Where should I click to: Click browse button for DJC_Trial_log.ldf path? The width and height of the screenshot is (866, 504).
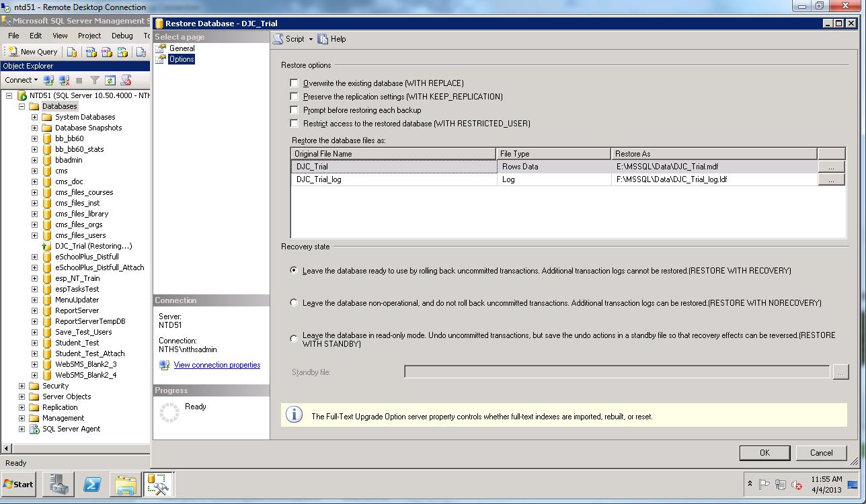pyautogui.click(x=831, y=179)
